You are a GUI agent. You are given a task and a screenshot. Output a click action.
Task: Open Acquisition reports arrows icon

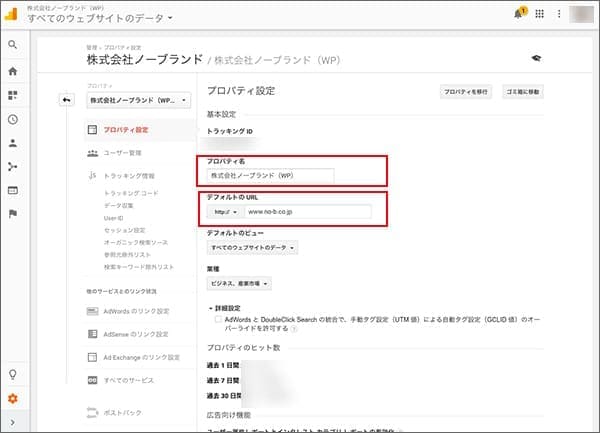tap(13, 167)
